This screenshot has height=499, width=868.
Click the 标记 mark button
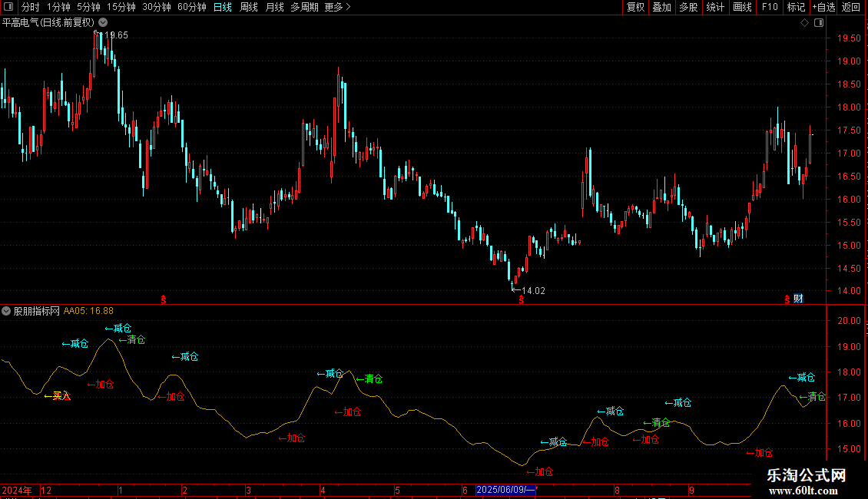pyautogui.click(x=796, y=7)
